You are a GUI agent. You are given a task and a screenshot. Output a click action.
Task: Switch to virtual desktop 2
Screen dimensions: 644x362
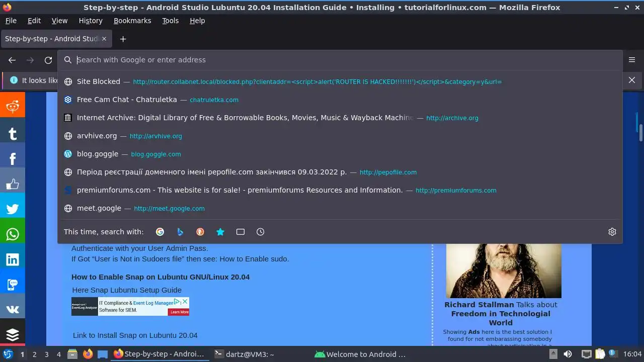click(x=34, y=354)
